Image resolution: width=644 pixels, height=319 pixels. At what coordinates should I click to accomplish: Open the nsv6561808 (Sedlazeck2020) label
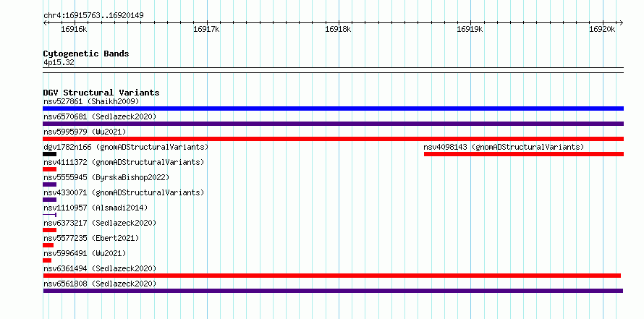coord(100,284)
